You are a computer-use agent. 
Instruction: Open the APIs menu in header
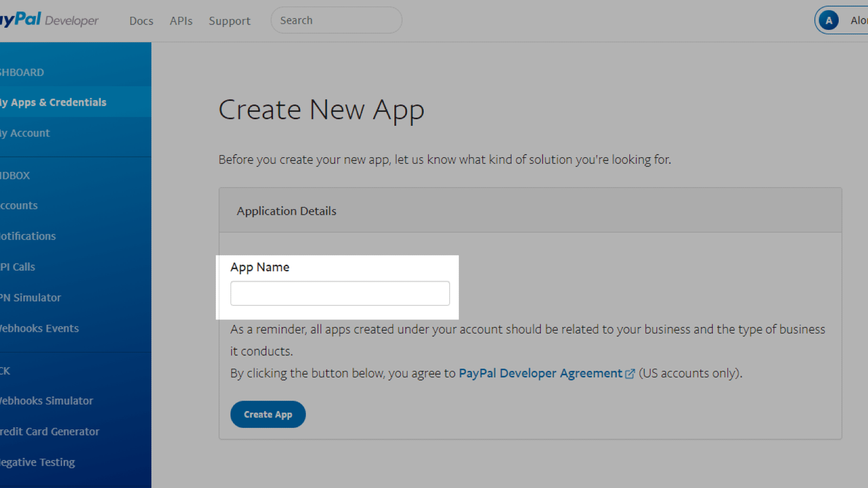[x=181, y=21]
